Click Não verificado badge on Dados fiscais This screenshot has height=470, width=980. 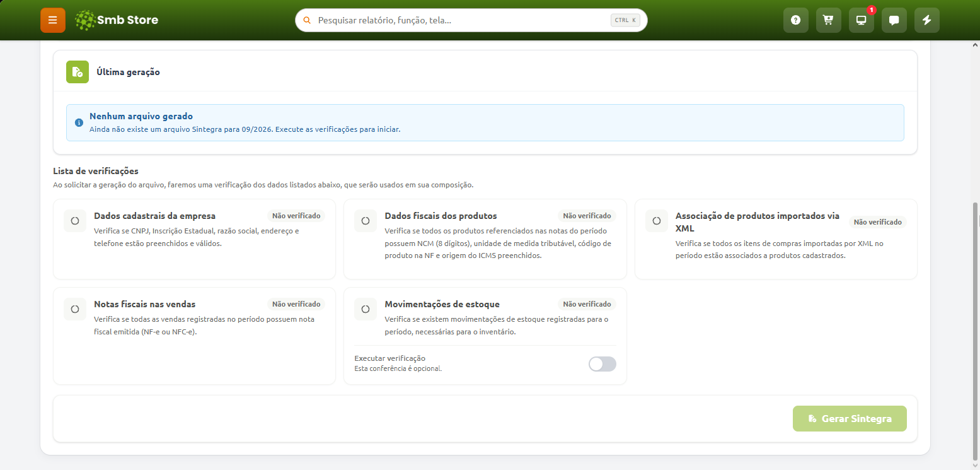[587, 216]
